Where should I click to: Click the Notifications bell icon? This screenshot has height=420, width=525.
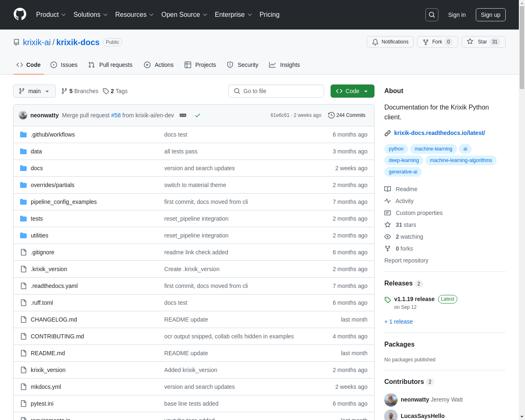click(x=375, y=42)
